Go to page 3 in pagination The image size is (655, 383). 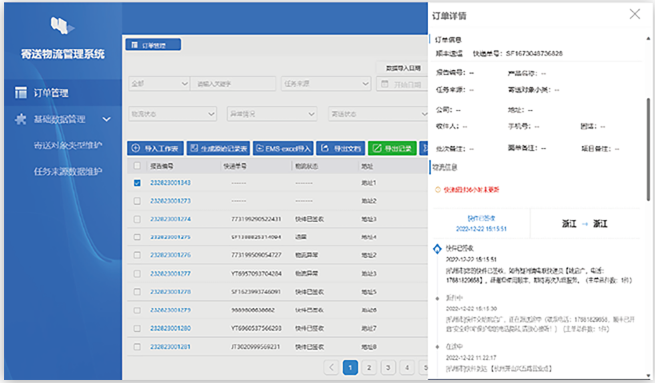388,368
